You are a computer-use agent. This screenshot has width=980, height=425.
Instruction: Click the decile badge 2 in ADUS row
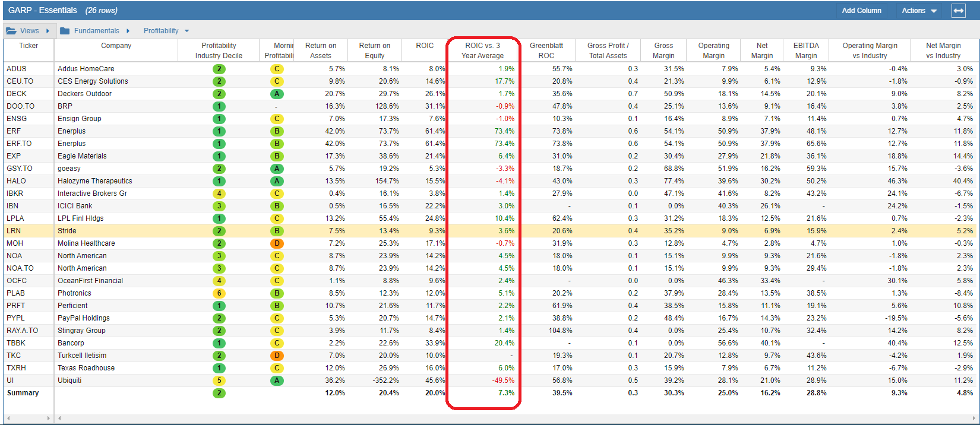219,69
